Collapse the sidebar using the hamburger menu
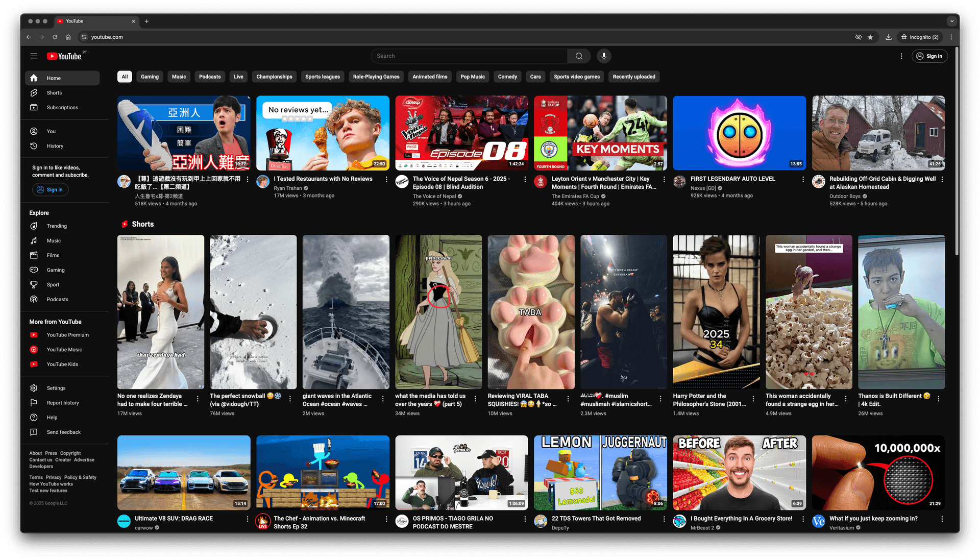Image resolution: width=980 pixels, height=560 pixels. point(34,56)
